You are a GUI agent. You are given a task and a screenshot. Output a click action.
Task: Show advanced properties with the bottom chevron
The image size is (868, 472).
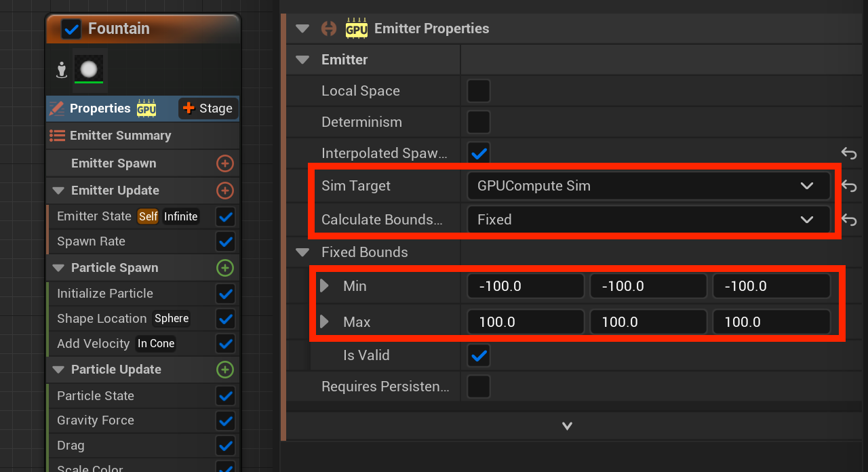pyautogui.click(x=568, y=426)
